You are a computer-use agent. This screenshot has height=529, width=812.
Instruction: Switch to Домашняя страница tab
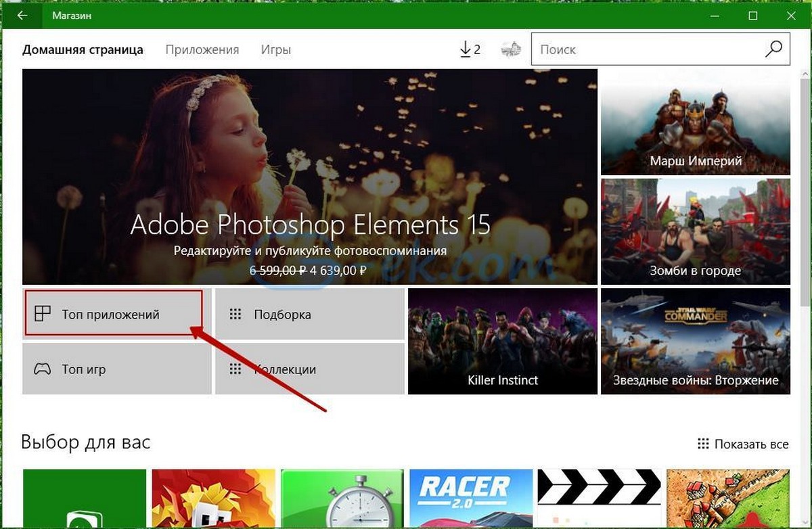click(83, 49)
